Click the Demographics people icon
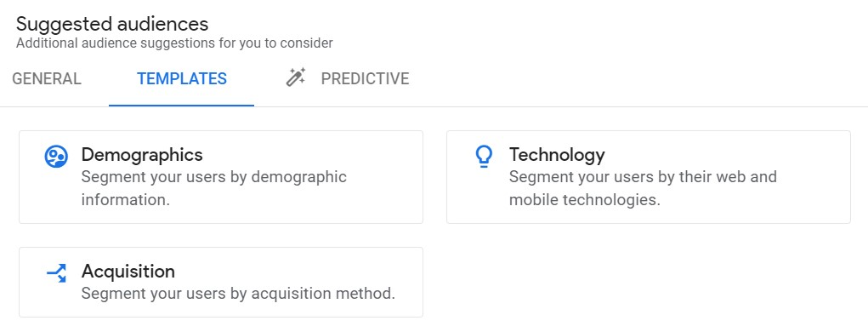 tap(56, 157)
